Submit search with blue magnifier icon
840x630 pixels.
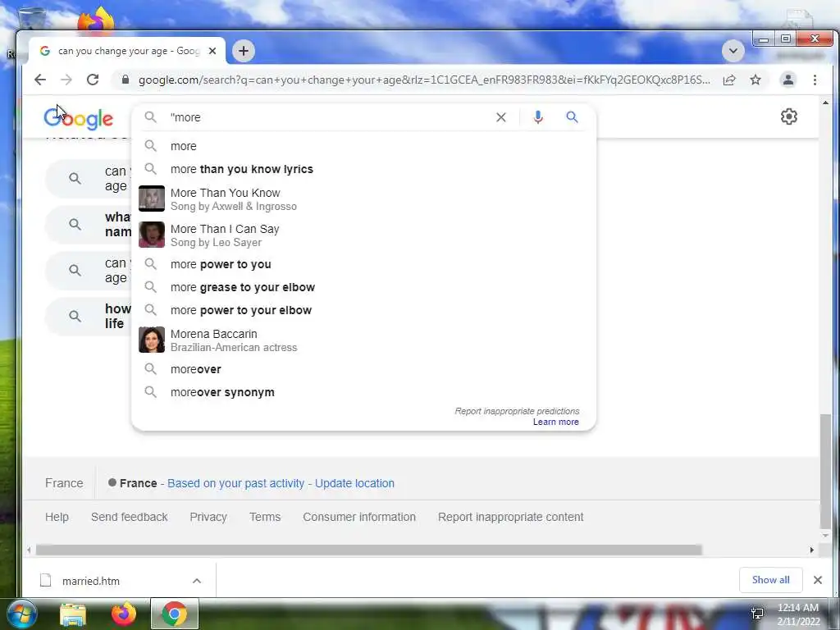point(572,116)
